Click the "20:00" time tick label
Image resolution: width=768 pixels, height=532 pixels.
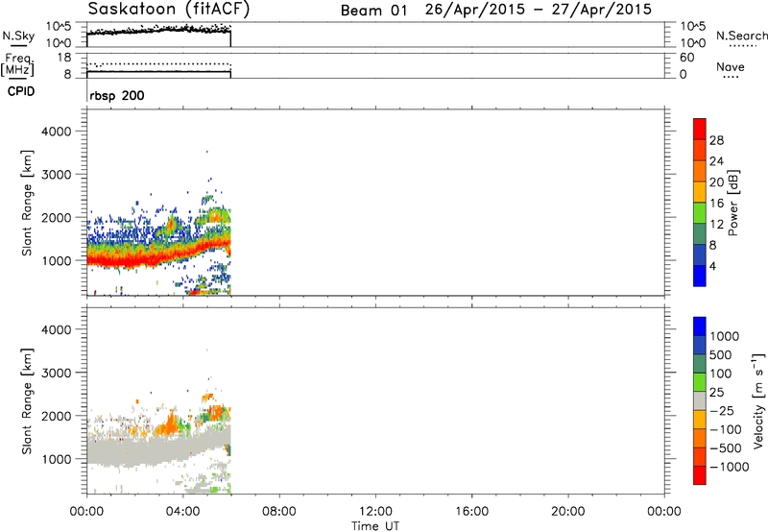pyautogui.click(x=568, y=512)
